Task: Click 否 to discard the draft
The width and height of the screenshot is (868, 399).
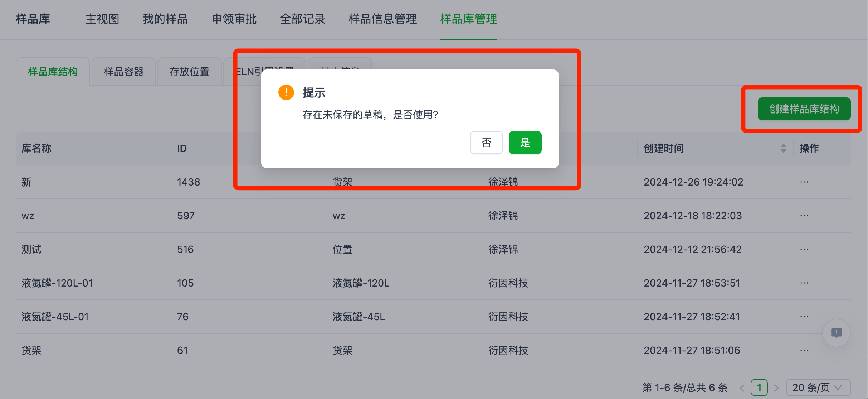Action: click(486, 142)
